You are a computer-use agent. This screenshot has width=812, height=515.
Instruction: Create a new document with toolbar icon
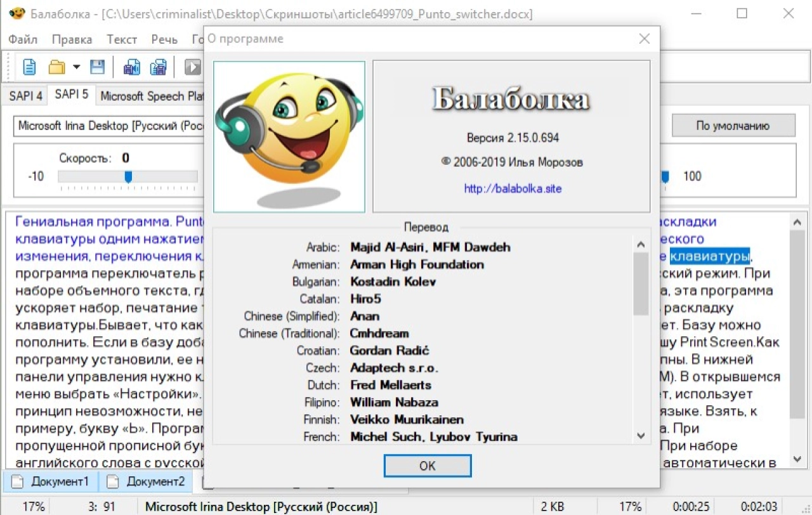30,67
